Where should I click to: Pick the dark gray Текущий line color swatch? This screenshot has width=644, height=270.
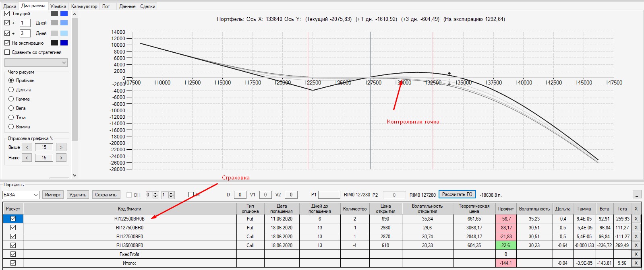[x=54, y=13]
